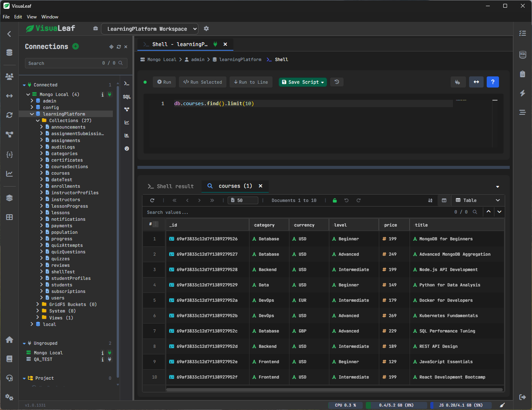Open the SQL database icon in the right sidebar
The width and height of the screenshot is (532, 410).
(x=522, y=55)
